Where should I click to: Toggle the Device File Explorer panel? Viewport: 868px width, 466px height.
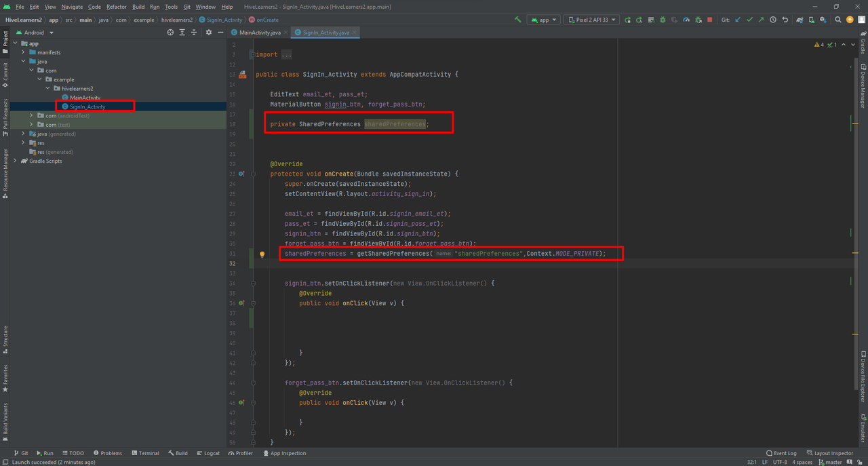pyautogui.click(x=863, y=376)
